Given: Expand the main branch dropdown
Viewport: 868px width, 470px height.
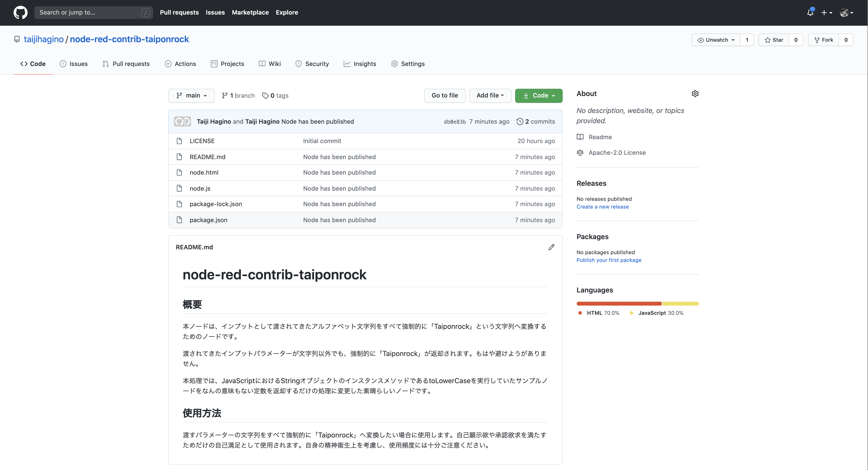Looking at the screenshot, I should 191,95.
